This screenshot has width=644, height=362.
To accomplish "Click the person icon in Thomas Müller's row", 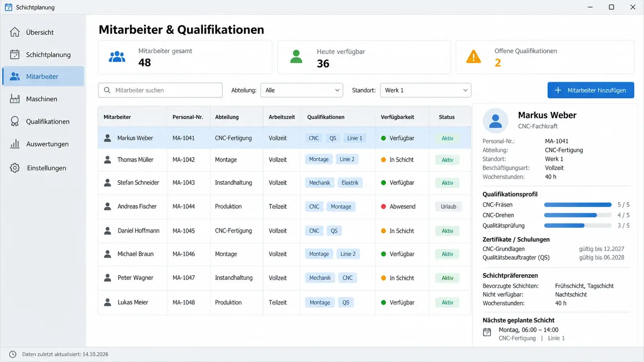I will (x=107, y=160).
